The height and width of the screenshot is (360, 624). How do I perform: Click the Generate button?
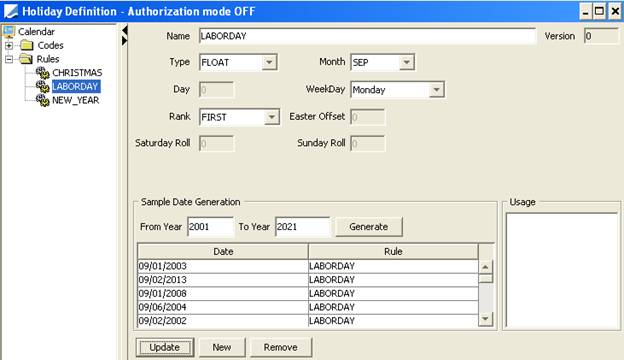click(x=369, y=227)
